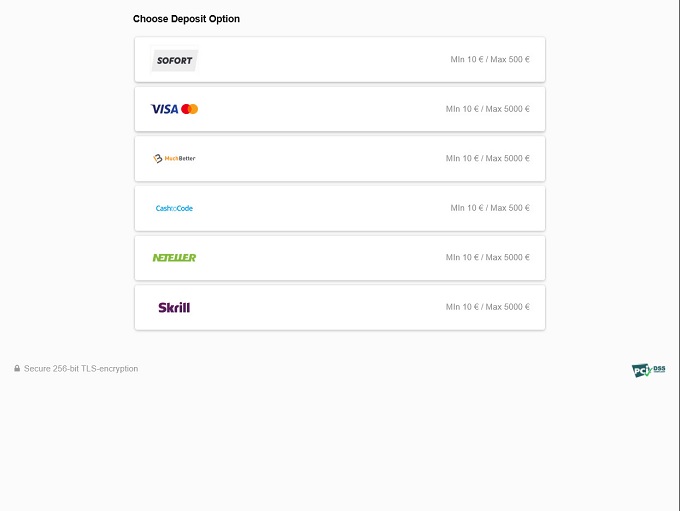Open the PCI DSS compliance badge
Viewport: 680px width, 511px height.
[648, 370]
